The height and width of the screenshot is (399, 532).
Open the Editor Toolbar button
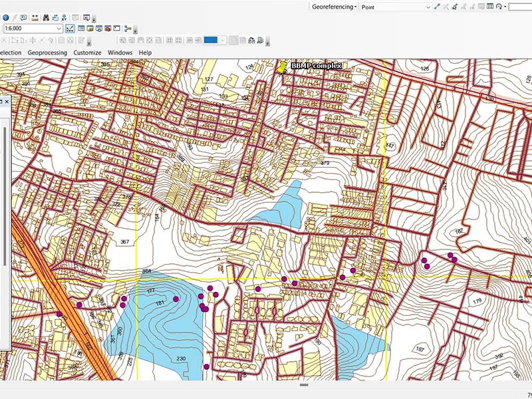tap(70, 29)
